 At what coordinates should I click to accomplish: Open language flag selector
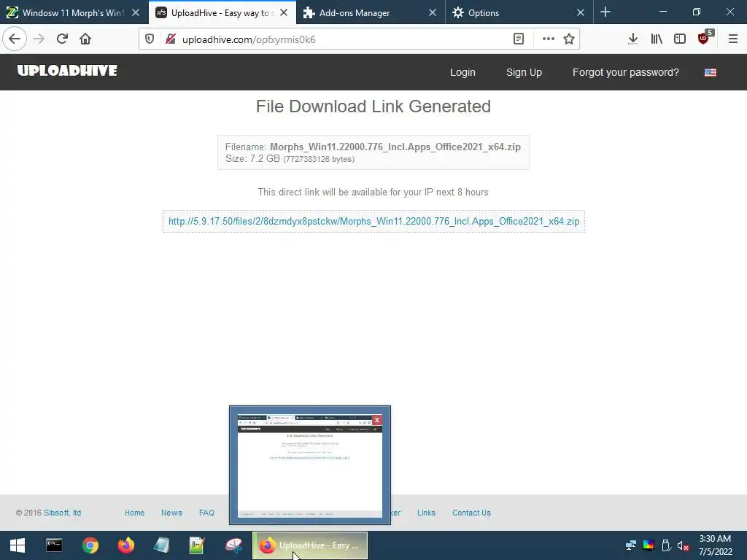(x=710, y=72)
